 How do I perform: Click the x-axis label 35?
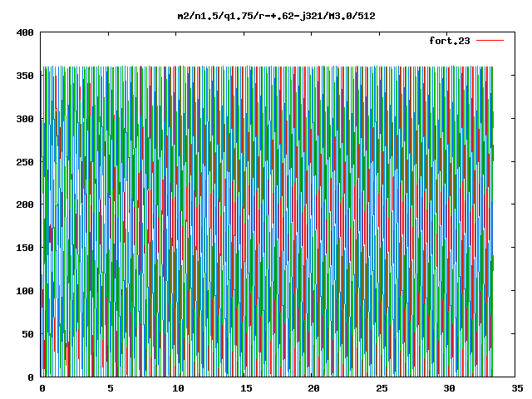[x=517, y=388]
